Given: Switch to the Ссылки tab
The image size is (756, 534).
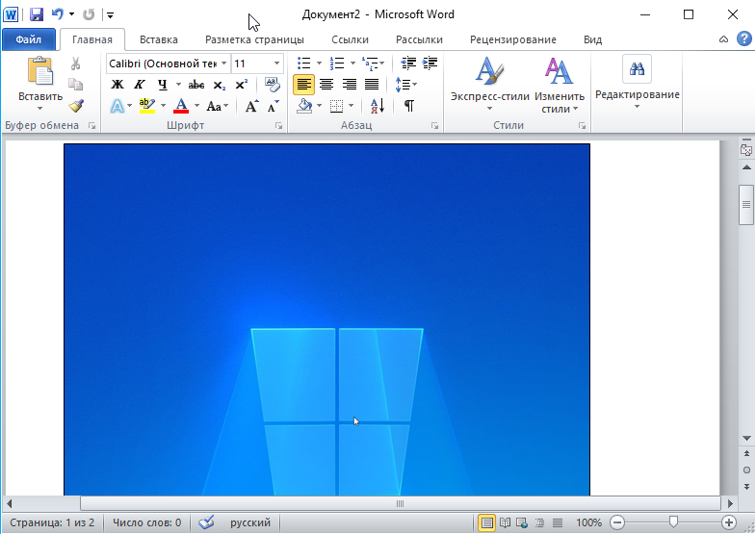Looking at the screenshot, I should pos(350,39).
